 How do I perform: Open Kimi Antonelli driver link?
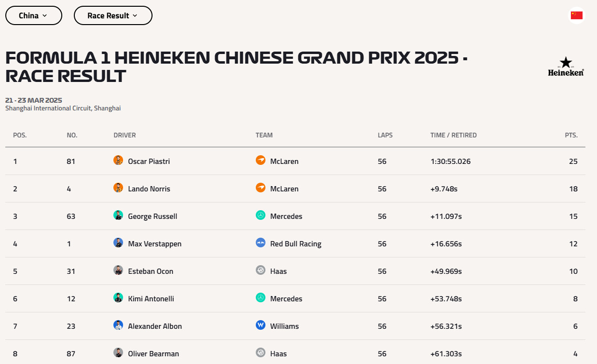(151, 299)
